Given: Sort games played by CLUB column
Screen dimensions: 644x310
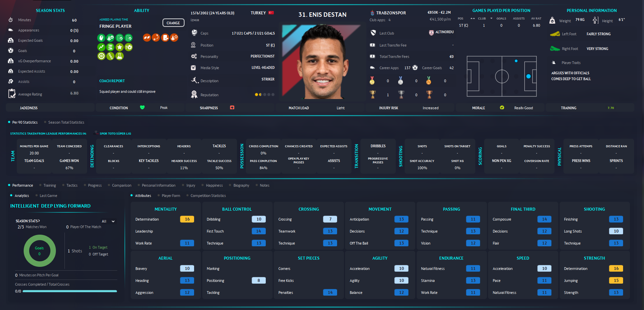Looking at the screenshot, I should (482, 18).
